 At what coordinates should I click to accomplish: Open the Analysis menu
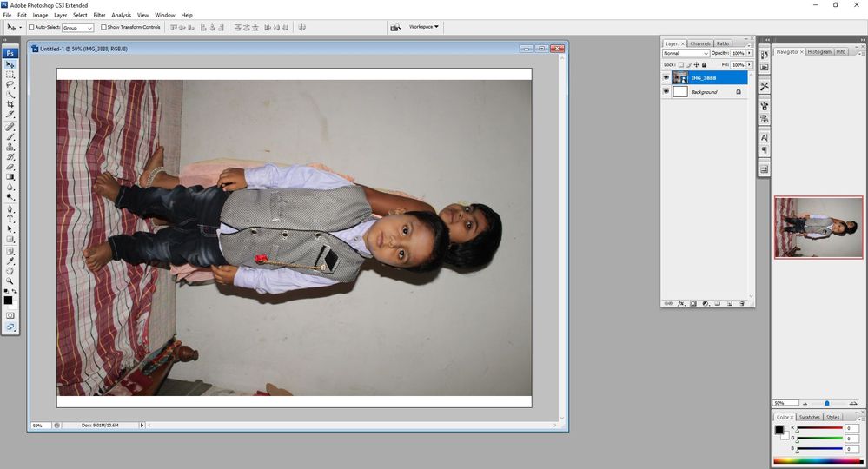[x=122, y=15]
